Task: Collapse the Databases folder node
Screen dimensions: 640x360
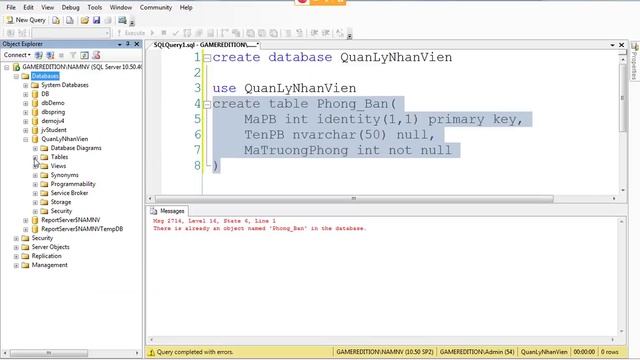Action: click(x=16, y=76)
